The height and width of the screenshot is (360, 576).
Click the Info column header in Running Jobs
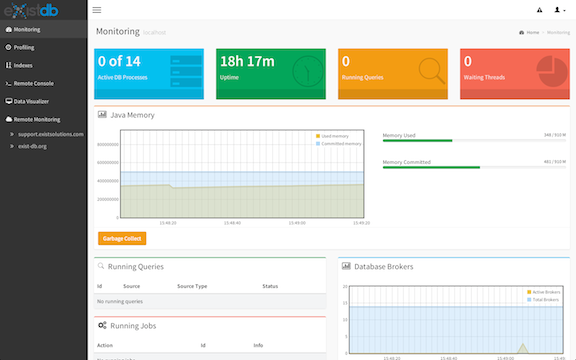[258, 345]
